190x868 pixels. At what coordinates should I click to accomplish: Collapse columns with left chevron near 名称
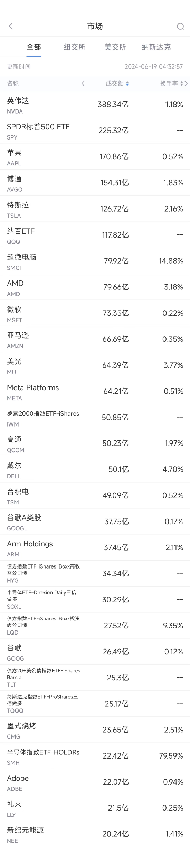[x=83, y=83]
